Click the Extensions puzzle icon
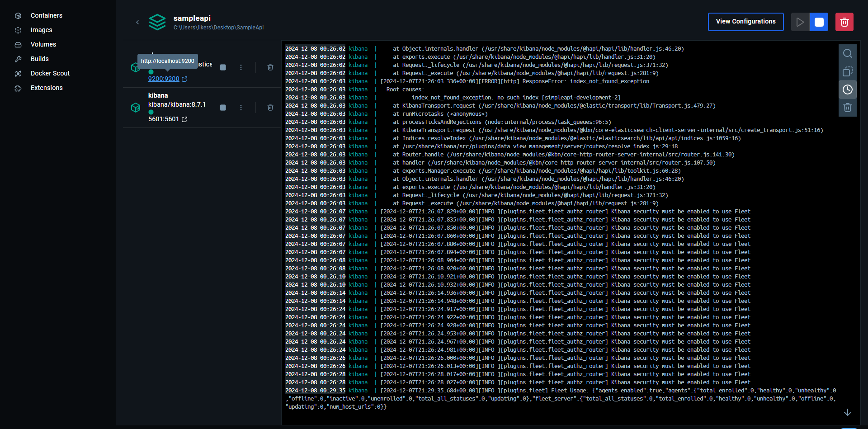 [18, 88]
